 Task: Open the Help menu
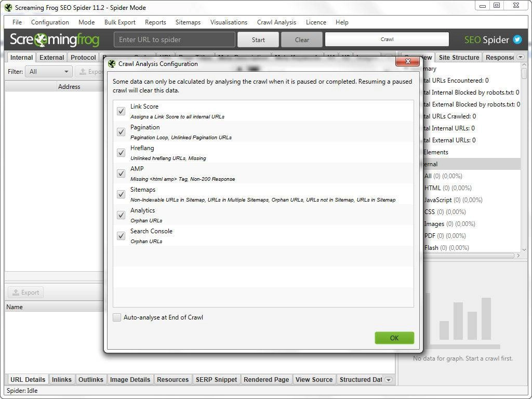pyautogui.click(x=342, y=22)
